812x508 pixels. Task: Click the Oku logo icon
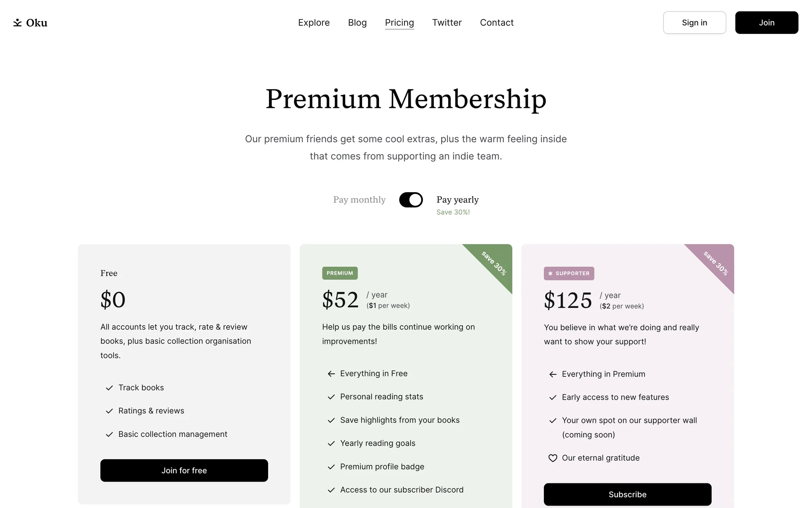17,22
